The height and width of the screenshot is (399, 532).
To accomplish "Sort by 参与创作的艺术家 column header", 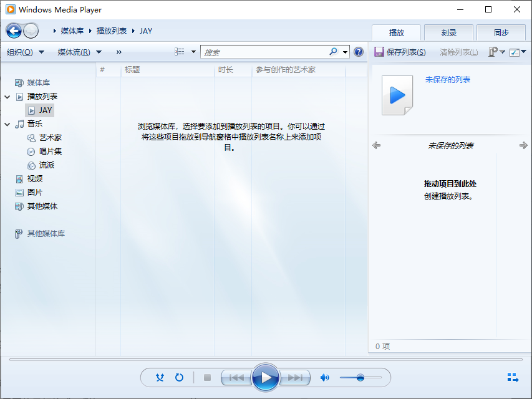I will point(299,70).
